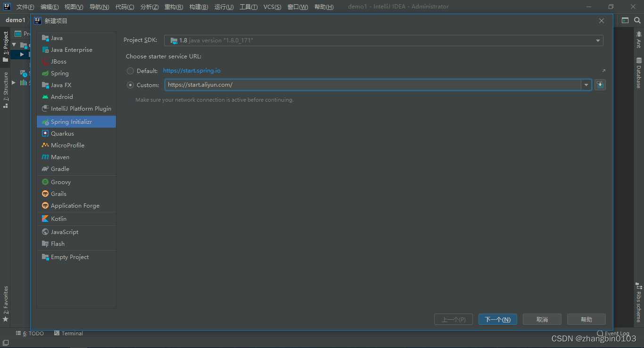Open the 重构(R) menu
The height and width of the screenshot is (348, 644).
174,7
